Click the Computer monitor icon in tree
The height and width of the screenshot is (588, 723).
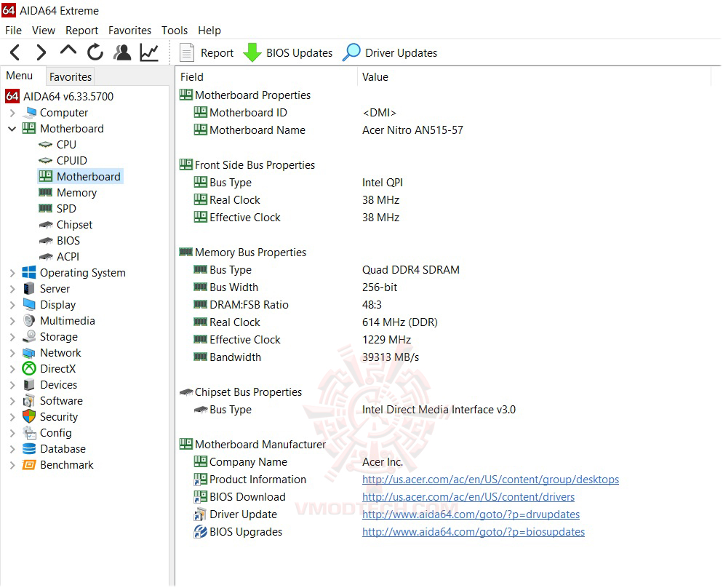point(30,113)
